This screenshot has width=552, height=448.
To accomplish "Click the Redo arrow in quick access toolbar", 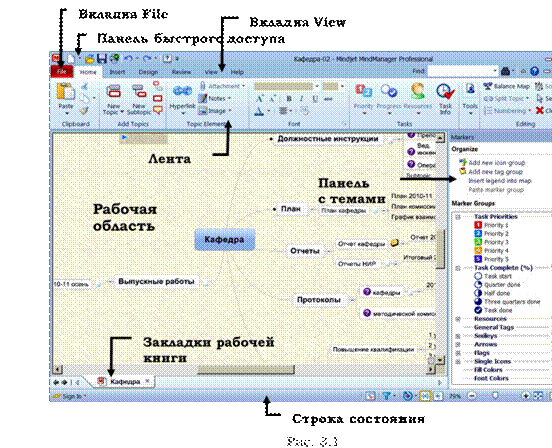I will [147, 58].
